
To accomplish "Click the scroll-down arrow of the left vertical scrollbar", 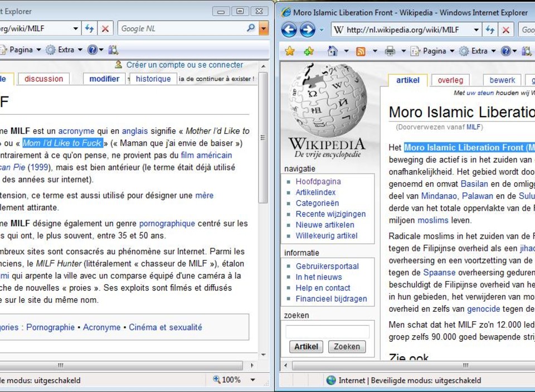I will click(263, 355).
